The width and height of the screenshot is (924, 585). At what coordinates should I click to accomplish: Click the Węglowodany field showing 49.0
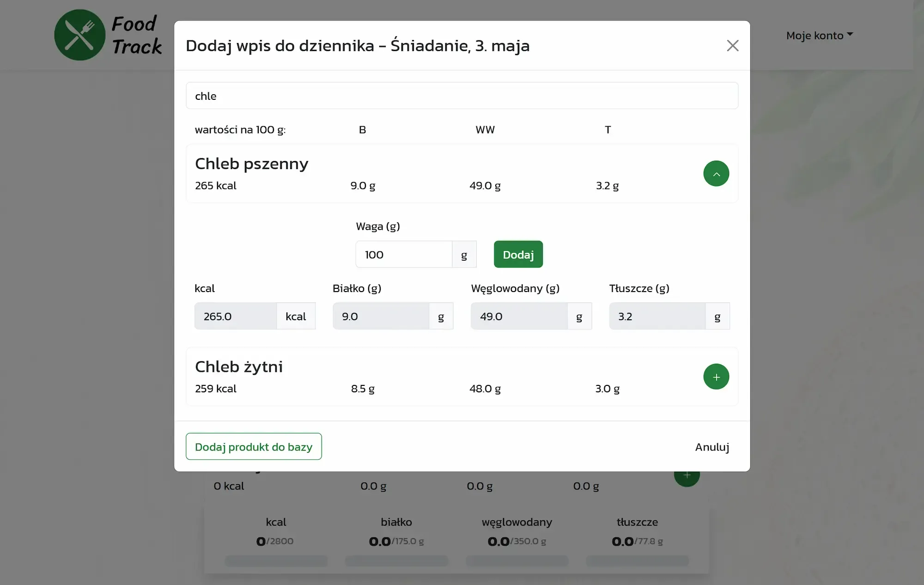point(519,316)
